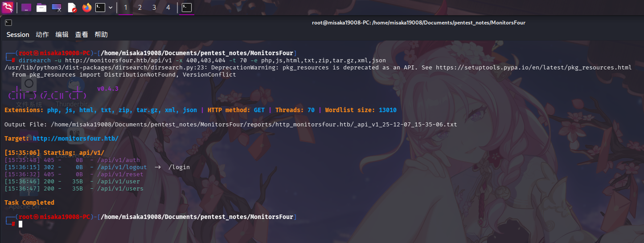644x243 pixels.
Task: Click terminal window icon in title bar
Action: click(x=8, y=23)
